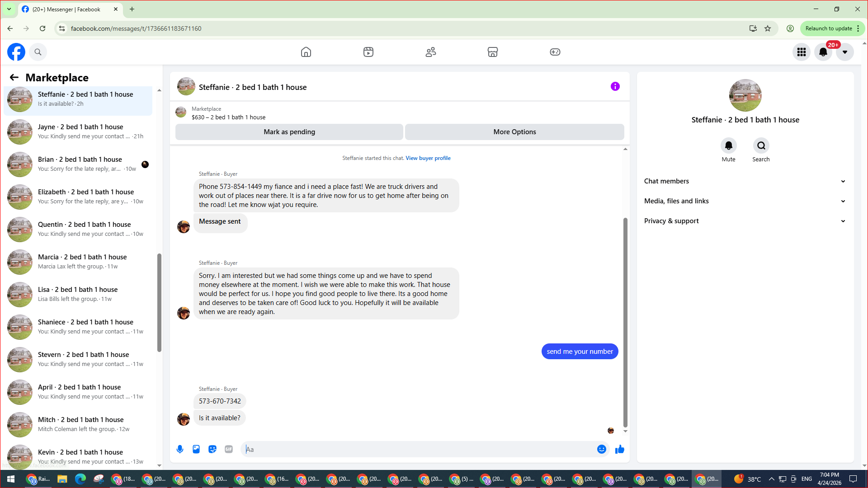The width and height of the screenshot is (868, 488).
Task: Open the Marketplace storefront tab
Action: click(493, 52)
